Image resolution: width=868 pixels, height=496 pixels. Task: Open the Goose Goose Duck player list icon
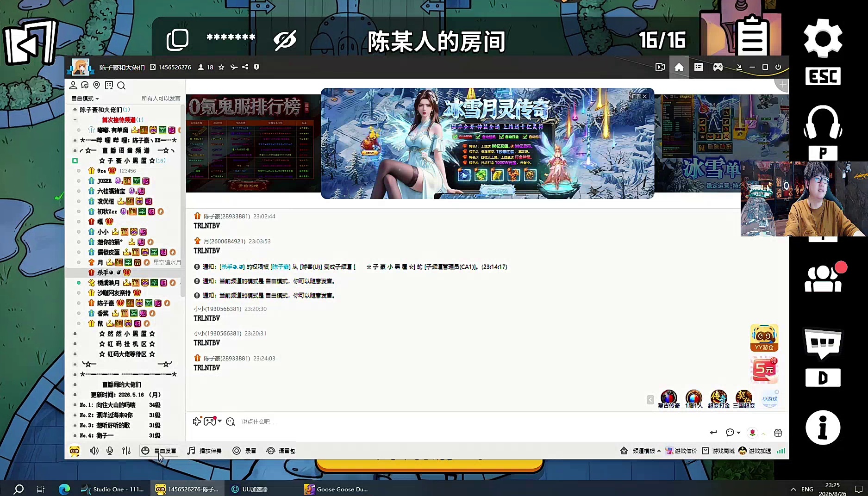823,279
